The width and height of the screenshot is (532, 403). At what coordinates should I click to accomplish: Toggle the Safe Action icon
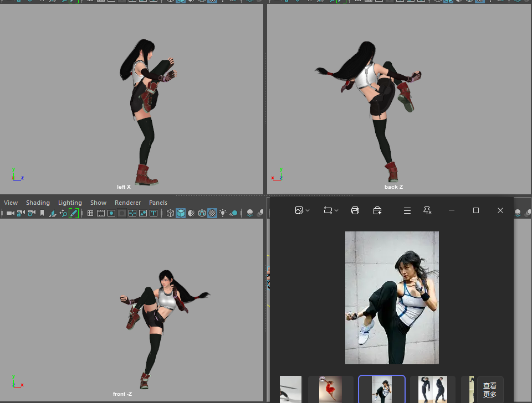[x=143, y=213]
